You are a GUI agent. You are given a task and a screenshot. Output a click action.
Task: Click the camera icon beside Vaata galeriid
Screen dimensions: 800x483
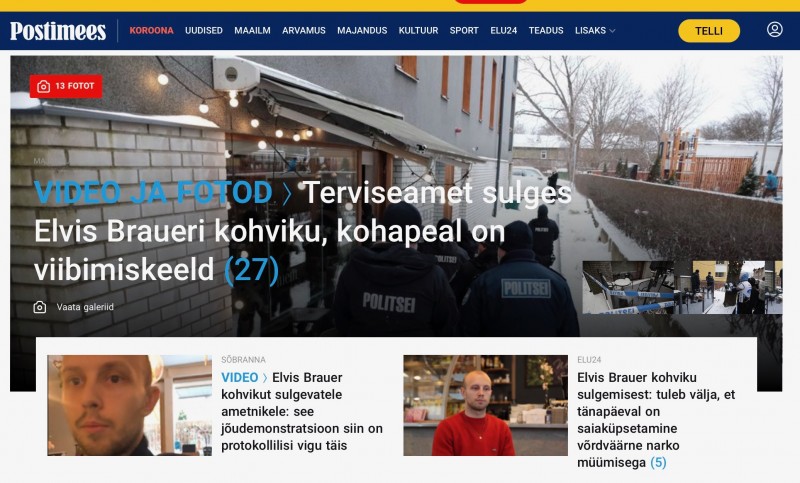point(40,307)
